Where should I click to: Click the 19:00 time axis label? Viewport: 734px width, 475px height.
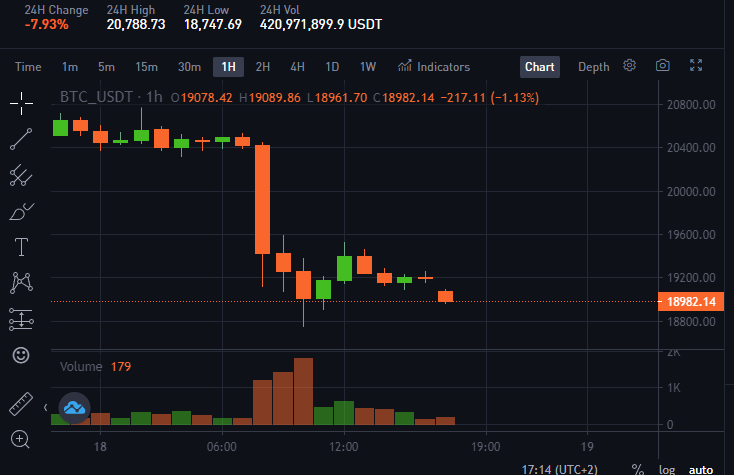point(485,447)
